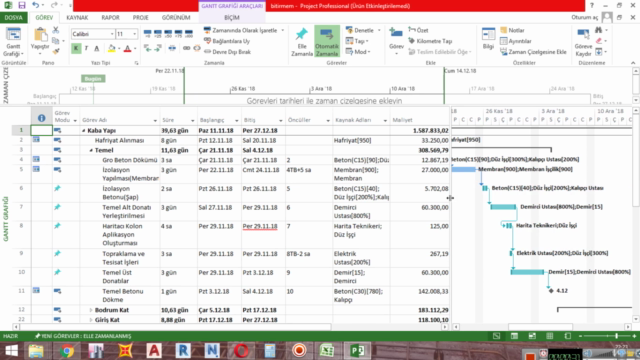The image size is (640, 360).
Task: Open Başlangıç column filter dropdown
Action: [237, 120]
